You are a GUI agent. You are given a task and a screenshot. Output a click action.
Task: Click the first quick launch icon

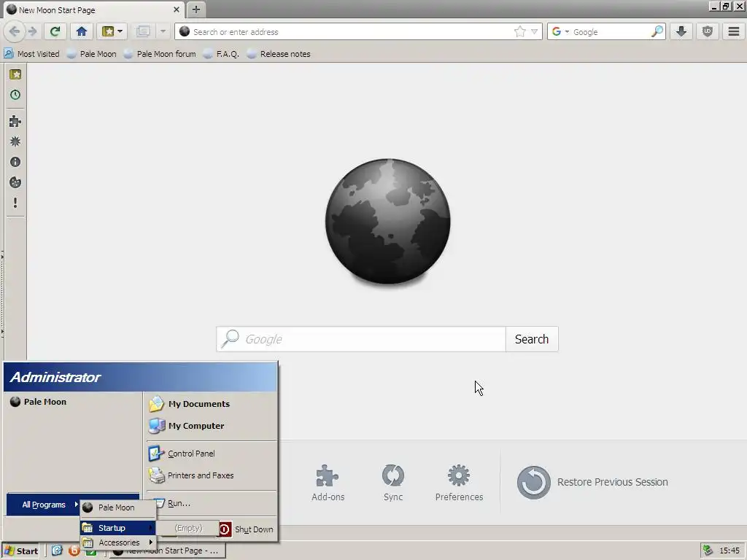57,551
